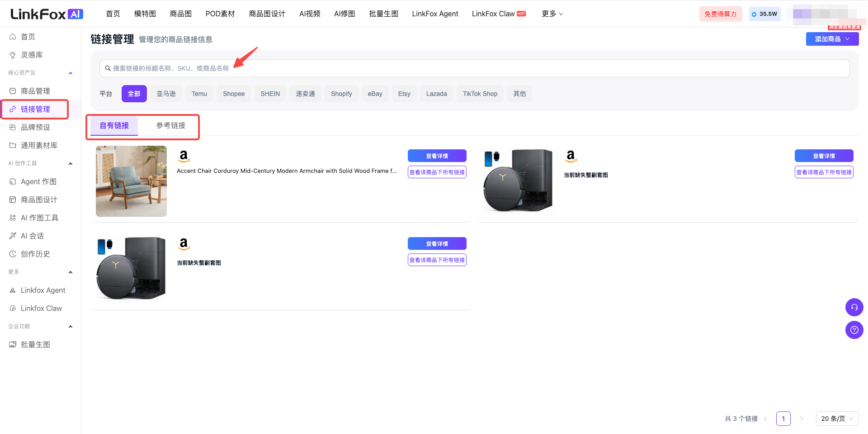Image resolution: width=868 pixels, height=434 pixels.
Task: Filter by Shopee platform
Action: coord(234,94)
